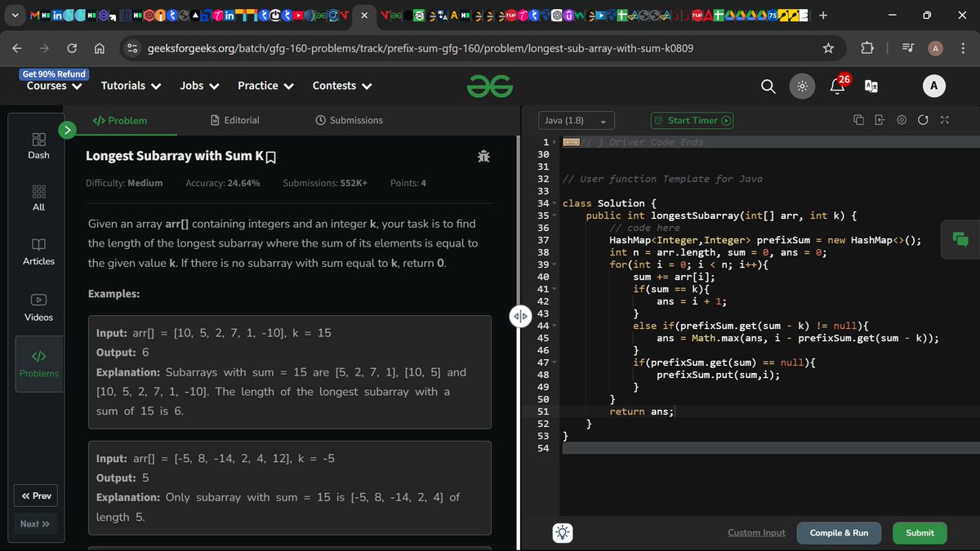
Task: Report a bug using the bug icon
Action: coord(483,156)
